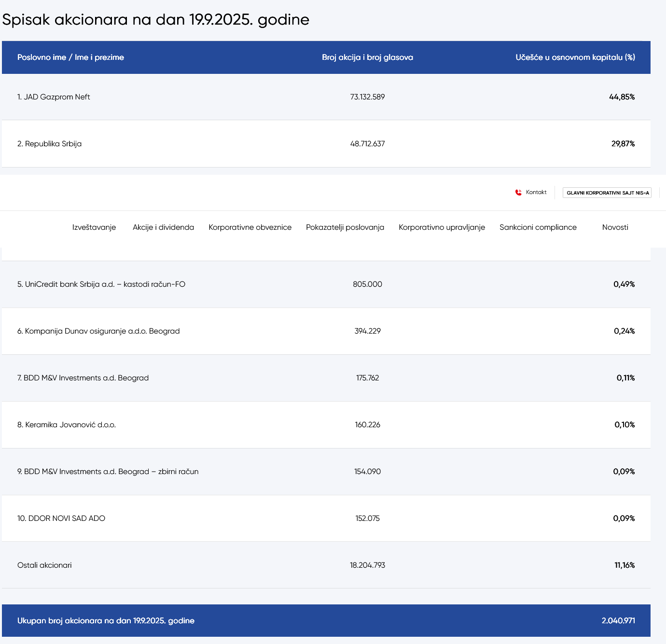
Task: Navigate to Novosti
Action: point(615,227)
